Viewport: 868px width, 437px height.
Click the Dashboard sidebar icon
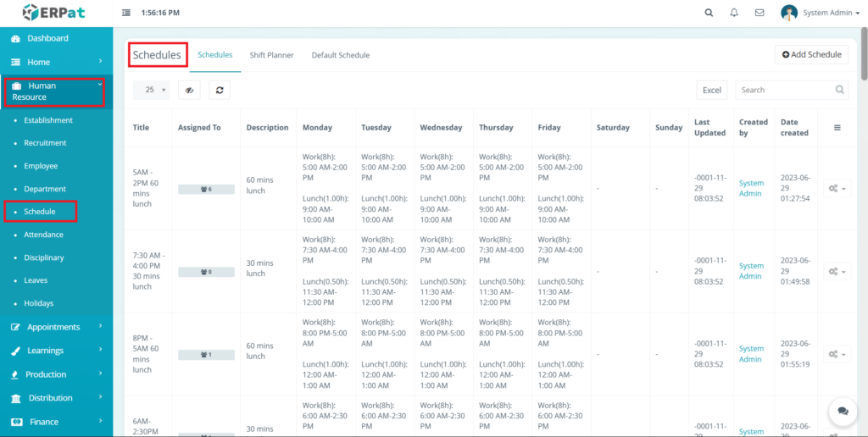[x=16, y=39]
